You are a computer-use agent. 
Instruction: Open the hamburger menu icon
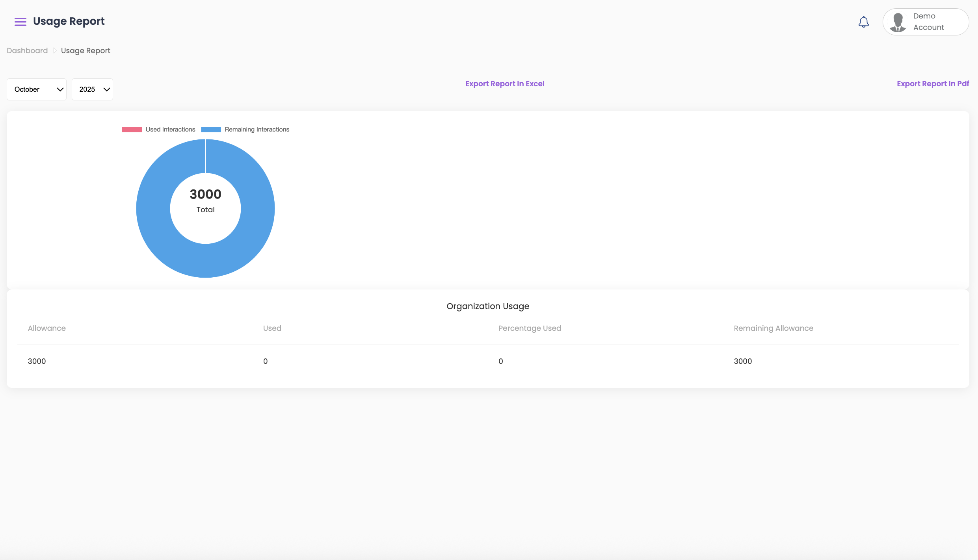pyautogui.click(x=20, y=22)
